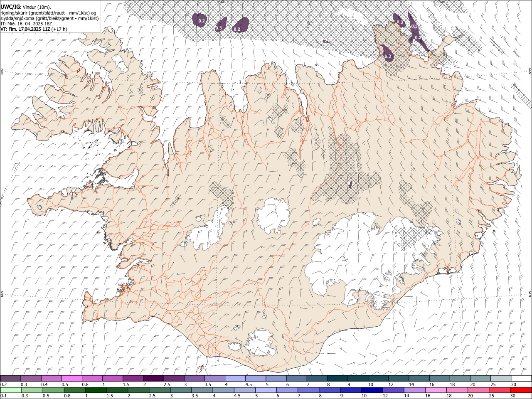The height and width of the screenshot is (399, 532).
Task: Click the light periwinkle 4 snow legend swatch
Action: click(x=236, y=378)
